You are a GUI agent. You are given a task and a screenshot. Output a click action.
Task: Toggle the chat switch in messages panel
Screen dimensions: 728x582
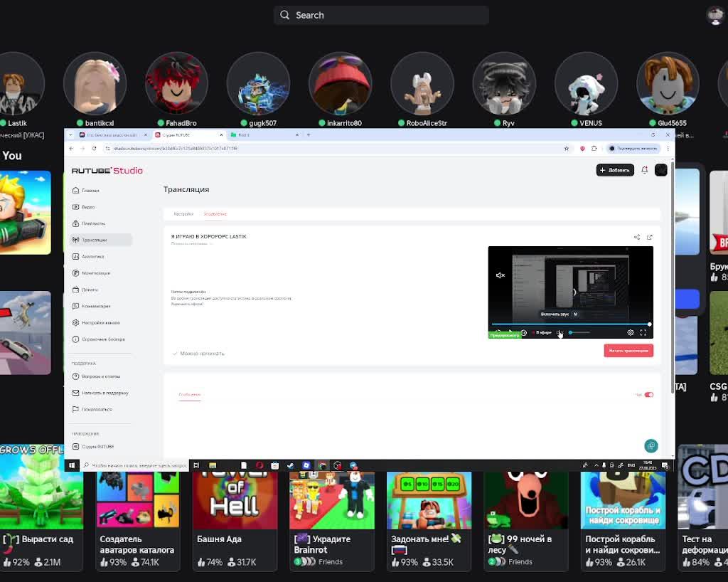(648, 395)
